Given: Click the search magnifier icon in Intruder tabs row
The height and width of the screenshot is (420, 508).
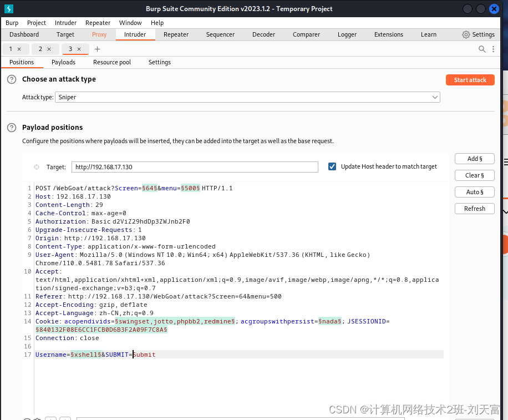Looking at the screenshot, I should pyautogui.click(x=482, y=49).
